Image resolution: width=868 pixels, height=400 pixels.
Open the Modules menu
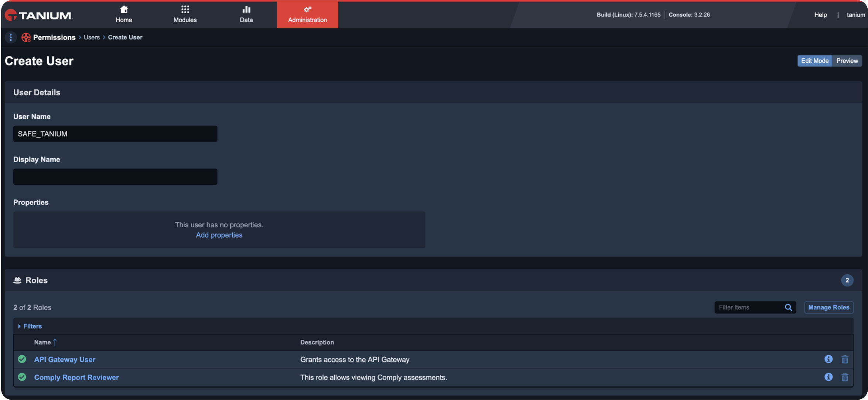click(185, 14)
